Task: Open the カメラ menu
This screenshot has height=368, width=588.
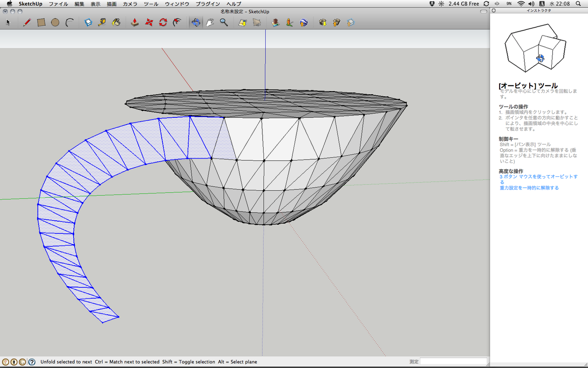Action: [x=130, y=4]
